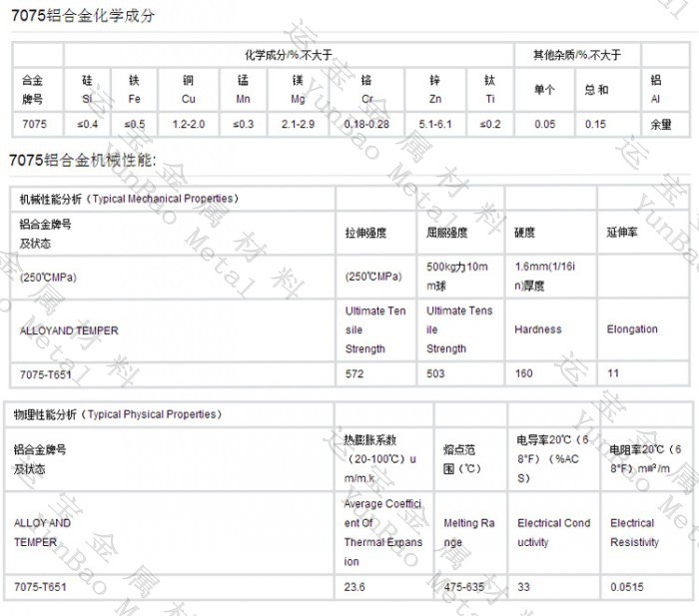The image size is (699, 616).
Task: Select the Cr value '0.18-0.28'
Action: coord(366,124)
